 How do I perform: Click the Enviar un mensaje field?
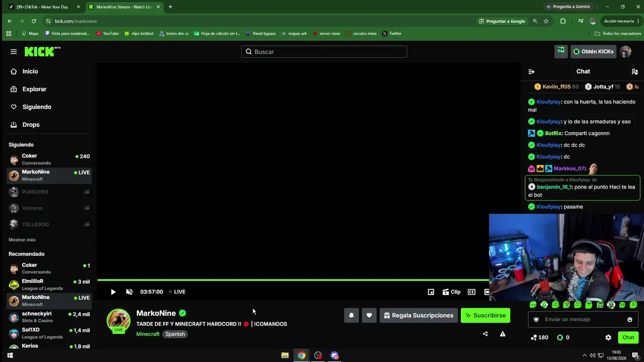pos(584,319)
